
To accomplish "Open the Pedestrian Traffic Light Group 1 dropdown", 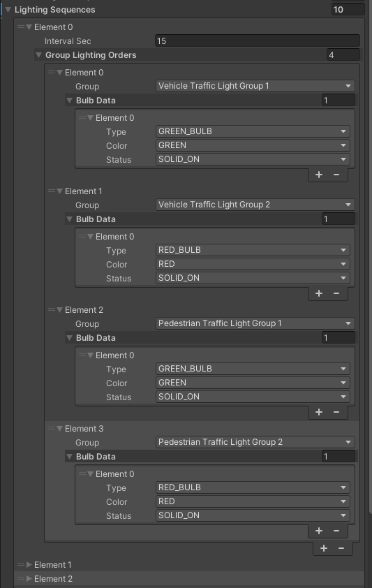I will tap(255, 323).
